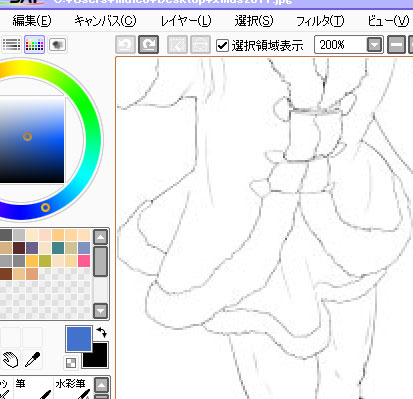Open the ビュー(V) menu

[388, 21]
